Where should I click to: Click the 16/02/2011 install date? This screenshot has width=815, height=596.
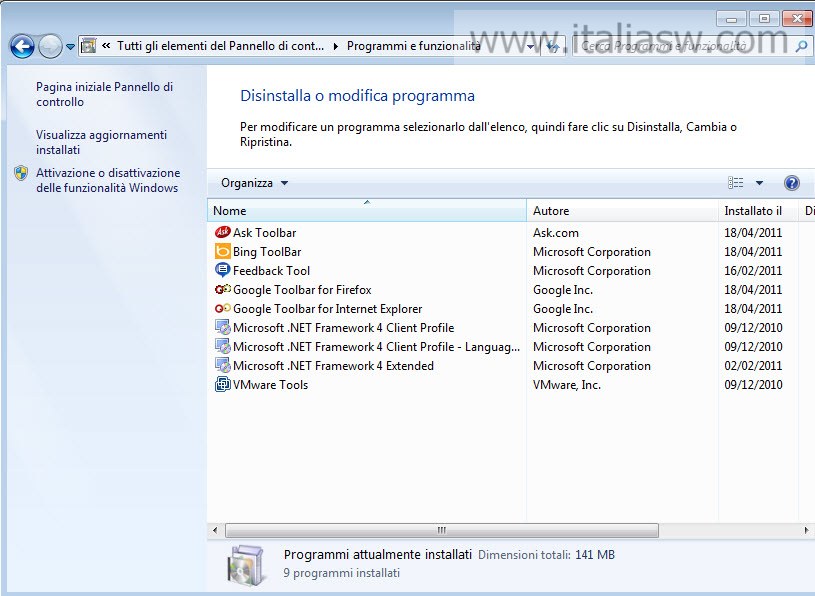click(753, 271)
